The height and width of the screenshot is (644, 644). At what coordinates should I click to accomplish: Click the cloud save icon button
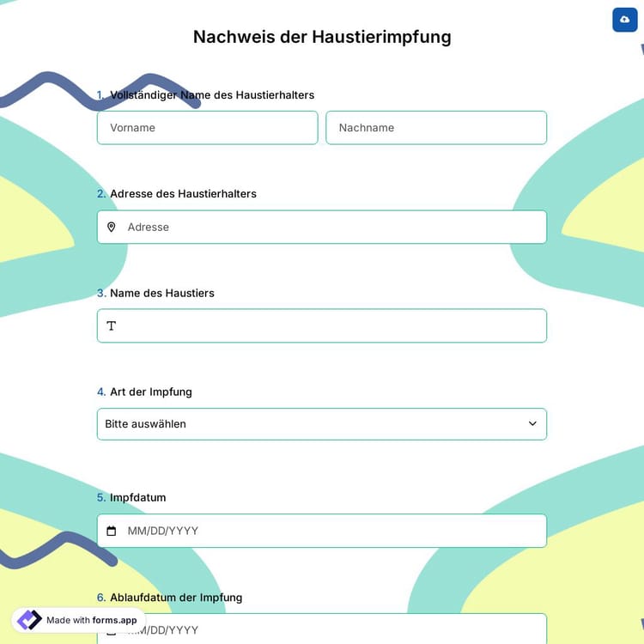pyautogui.click(x=624, y=20)
